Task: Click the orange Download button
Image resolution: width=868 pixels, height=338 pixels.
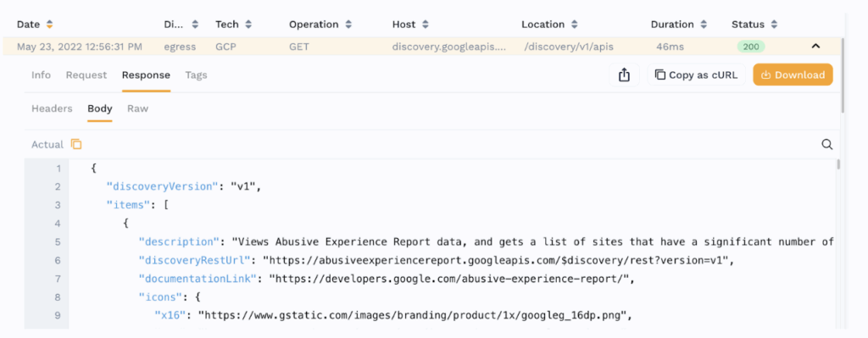Action: 793,75
